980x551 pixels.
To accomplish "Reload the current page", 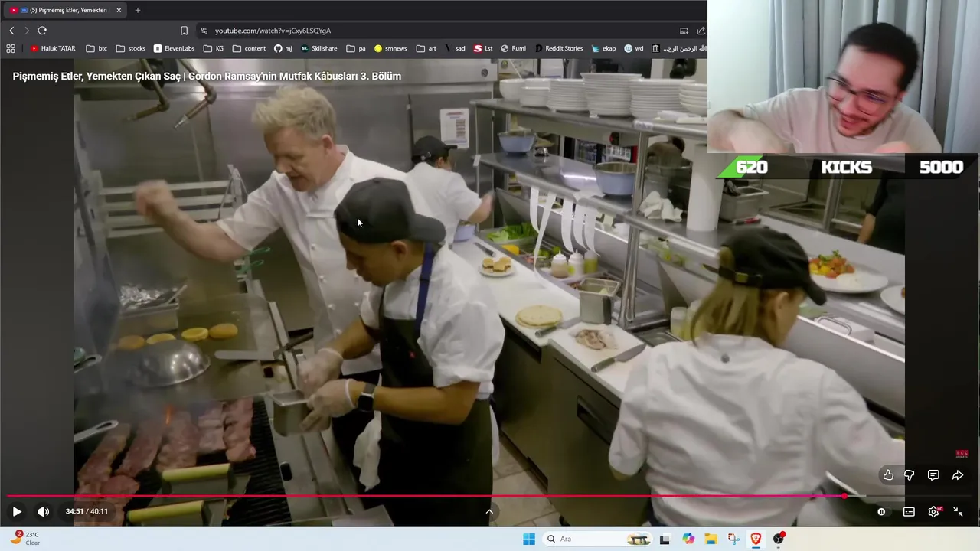I will pyautogui.click(x=42, y=31).
